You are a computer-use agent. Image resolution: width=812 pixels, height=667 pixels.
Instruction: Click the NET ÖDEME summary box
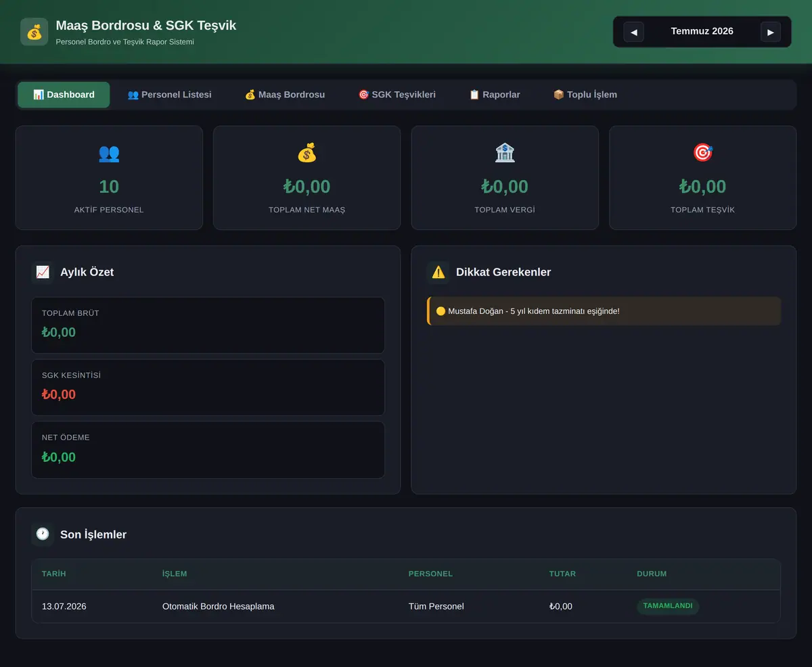point(208,450)
